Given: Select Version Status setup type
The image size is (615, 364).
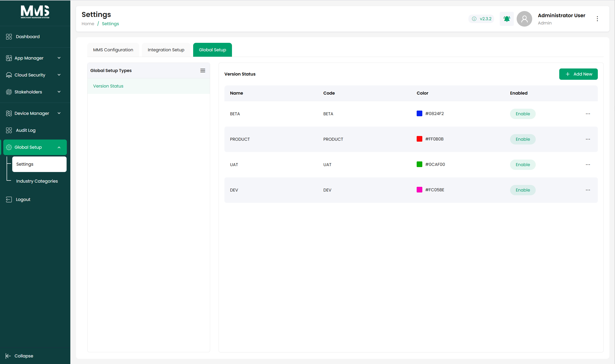Looking at the screenshot, I should coord(149,86).
